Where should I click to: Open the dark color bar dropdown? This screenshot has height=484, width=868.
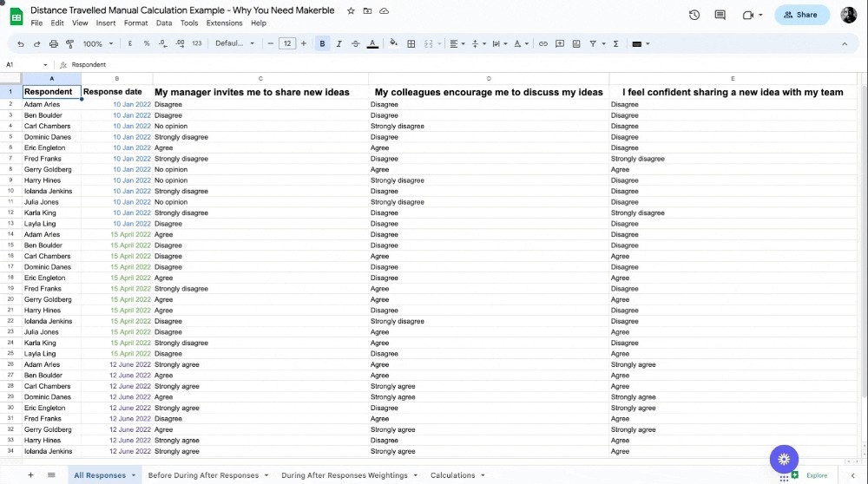641,43
